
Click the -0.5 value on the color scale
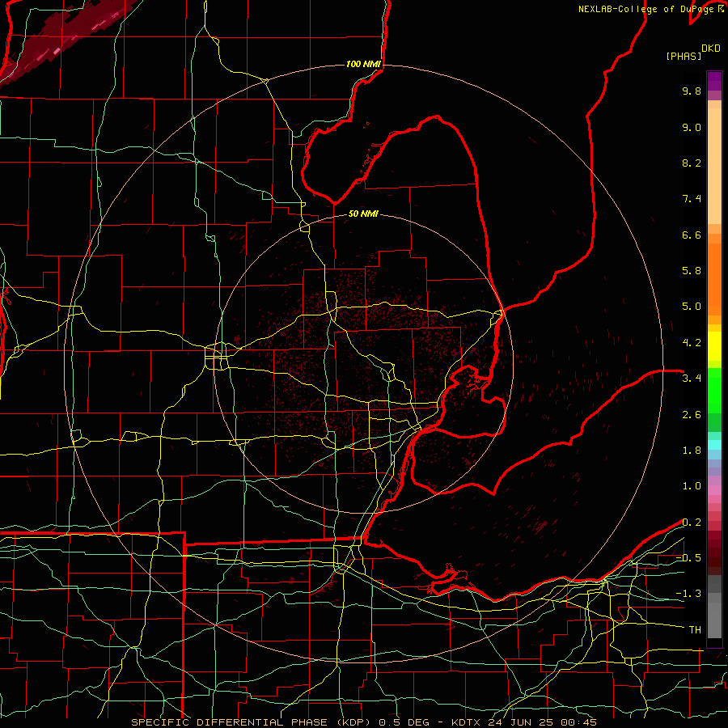(x=688, y=558)
